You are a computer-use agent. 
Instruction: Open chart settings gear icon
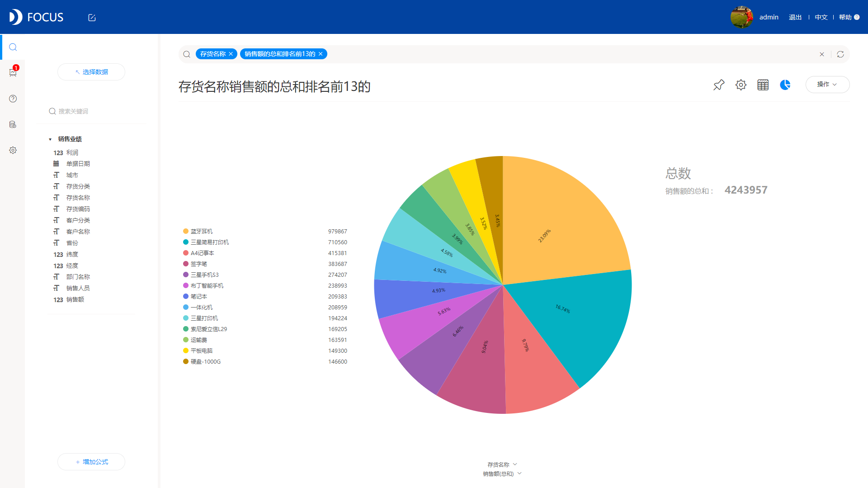[741, 85]
